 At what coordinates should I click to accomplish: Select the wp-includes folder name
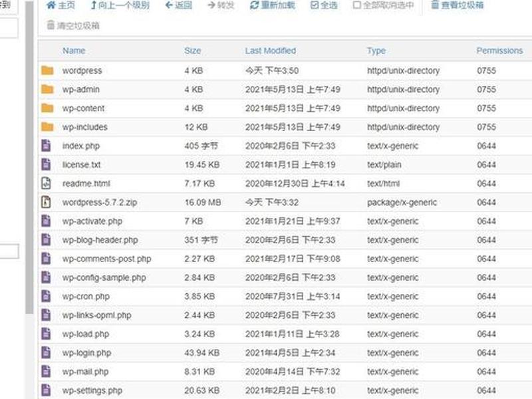85,127
